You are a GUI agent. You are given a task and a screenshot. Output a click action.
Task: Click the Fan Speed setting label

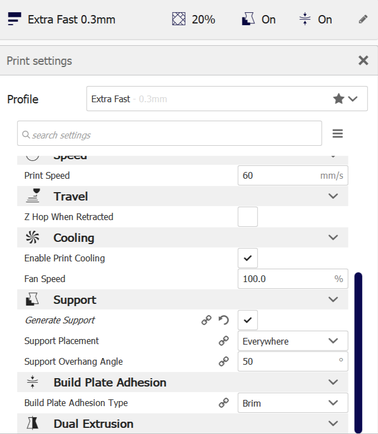[x=45, y=279]
